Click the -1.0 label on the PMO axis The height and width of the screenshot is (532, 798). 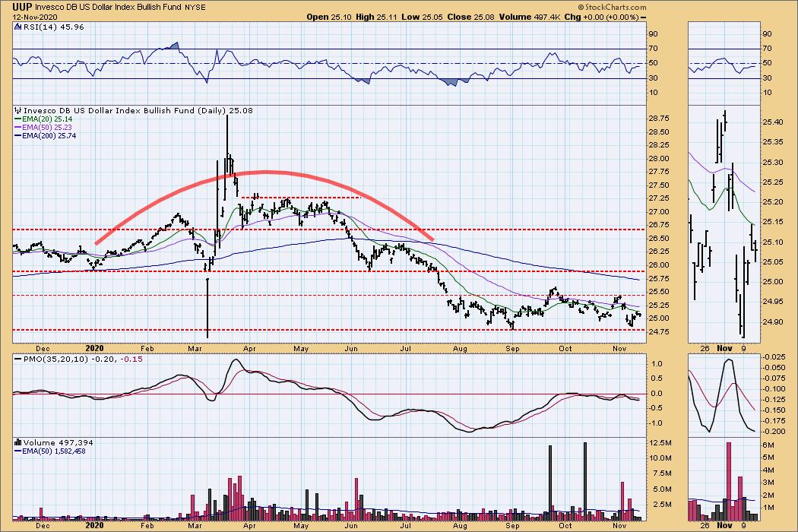coord(655,423)
